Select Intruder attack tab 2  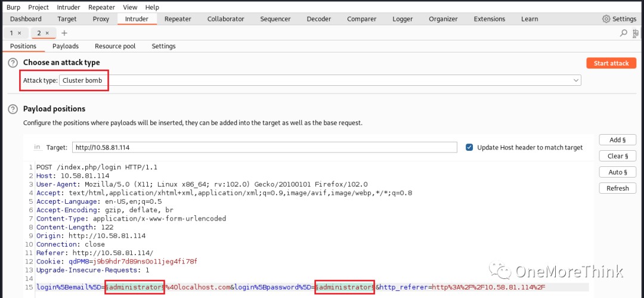(39, 33)
